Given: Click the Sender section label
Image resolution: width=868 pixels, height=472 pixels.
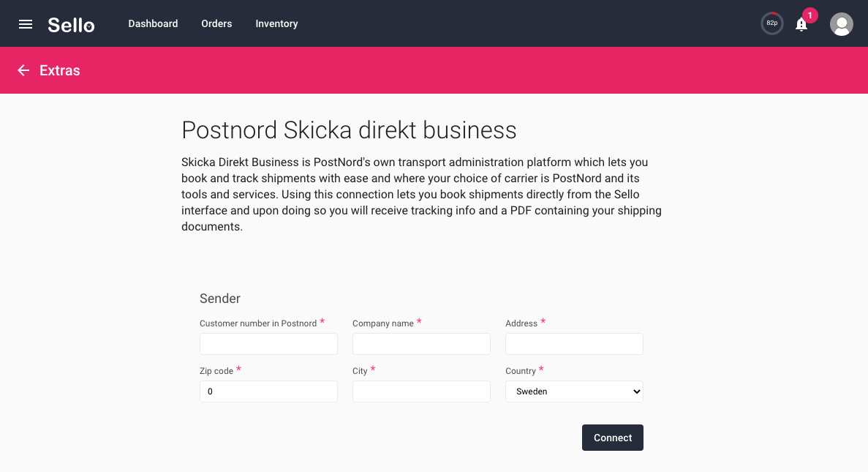Looking at the screenshot, I should tap(220, 299).
